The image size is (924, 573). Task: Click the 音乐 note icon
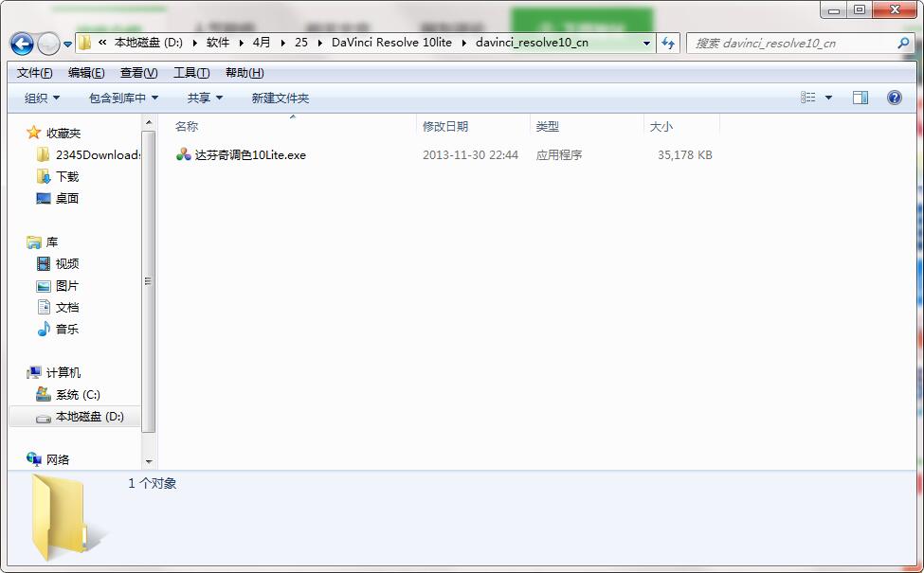[44, 330]
